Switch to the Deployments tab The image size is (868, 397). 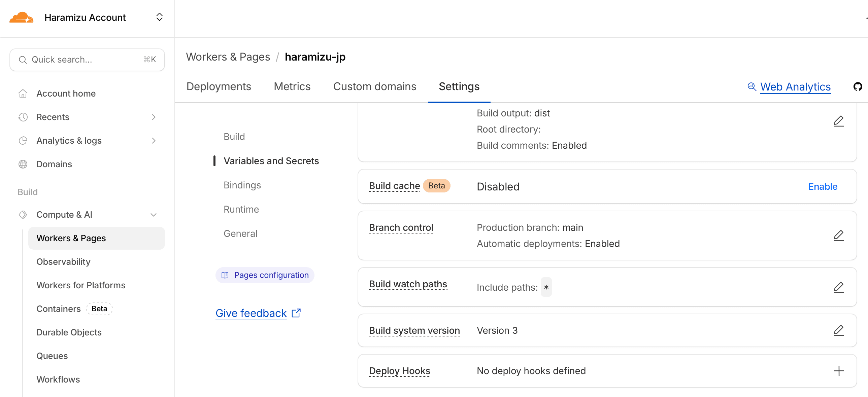click(x=219, y=86)
